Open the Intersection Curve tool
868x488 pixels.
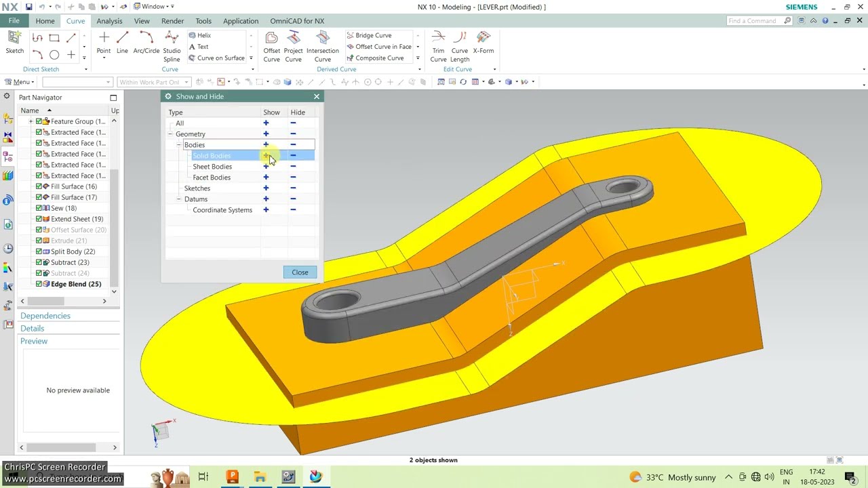tap(323, 47)
